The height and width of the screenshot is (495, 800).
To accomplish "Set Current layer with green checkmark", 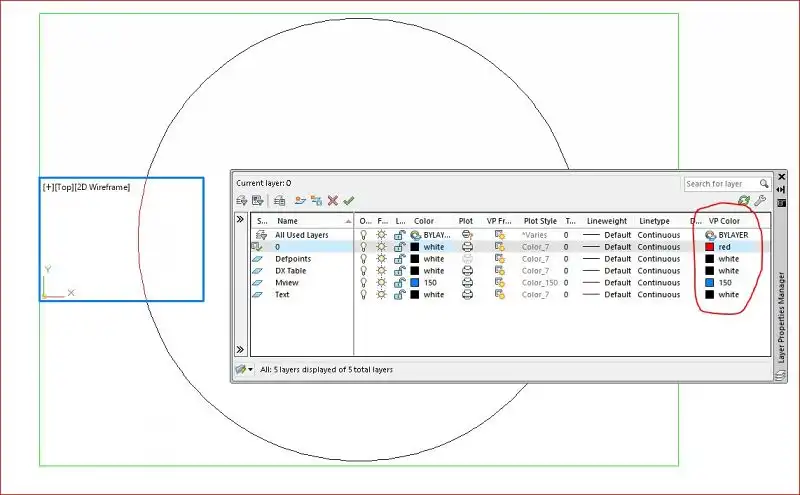I will click(x=348, y=201).
